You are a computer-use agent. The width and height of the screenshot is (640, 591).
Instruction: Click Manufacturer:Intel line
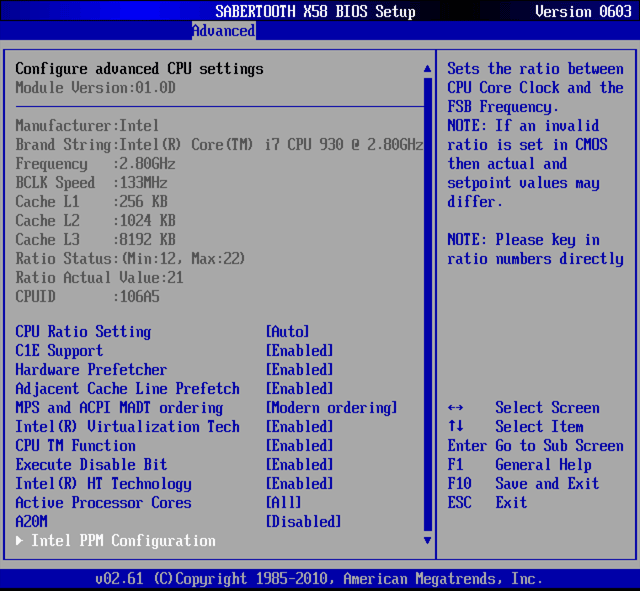pyautogui.click(x=87, y=125)
